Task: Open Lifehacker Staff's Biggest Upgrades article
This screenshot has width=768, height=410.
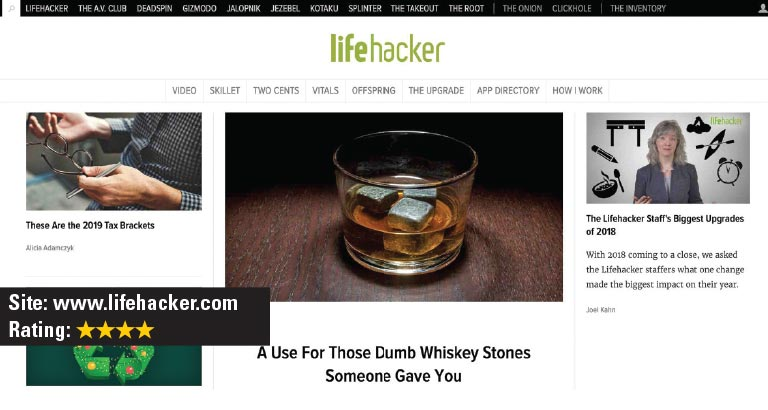Action: click(665, 225)
